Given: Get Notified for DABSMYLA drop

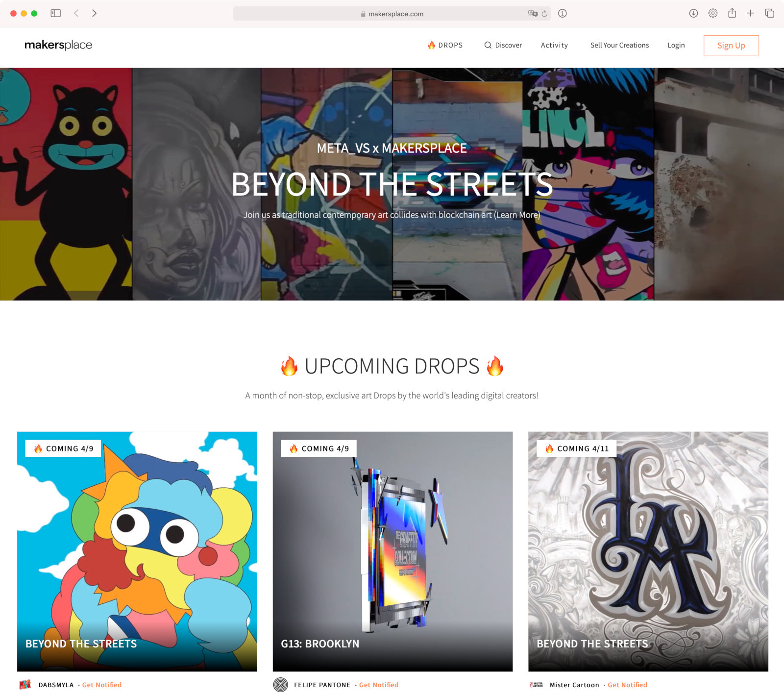Looking at the screenshot, I should (x=102, y=685).
